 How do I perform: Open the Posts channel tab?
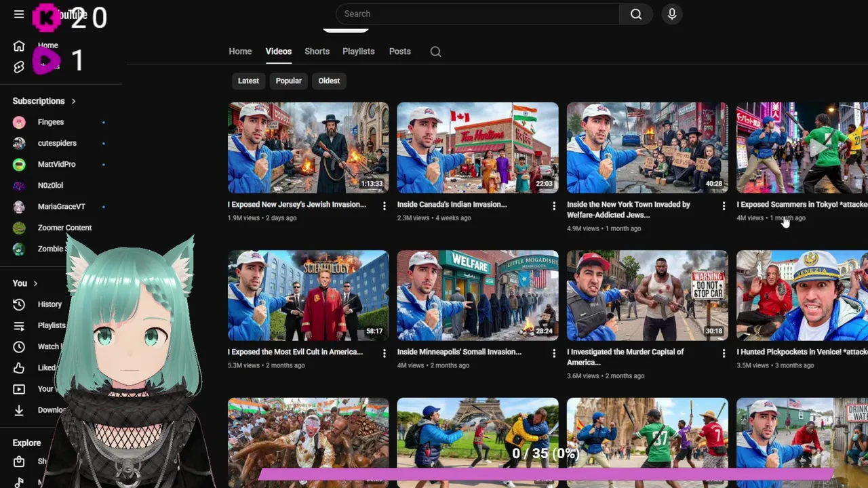tap(400, 52)
